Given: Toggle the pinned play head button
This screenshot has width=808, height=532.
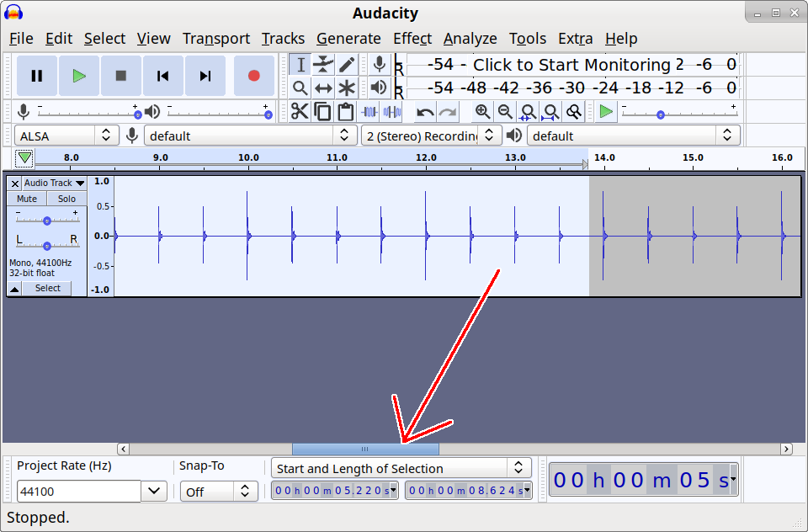Looking at the screenshot, I should 24,158.
